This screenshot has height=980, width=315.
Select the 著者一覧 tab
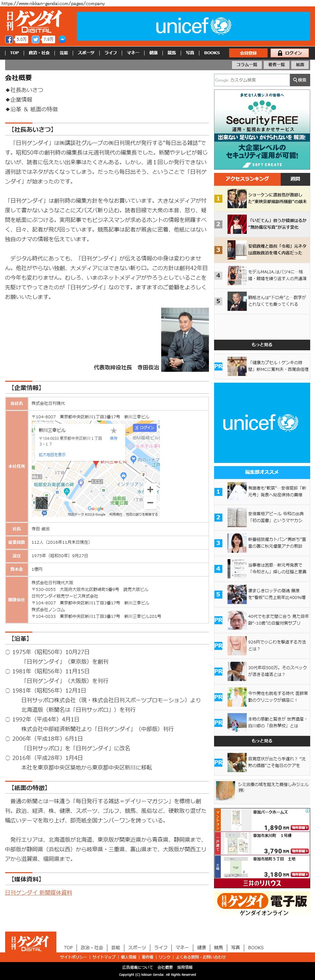[276, 65]
